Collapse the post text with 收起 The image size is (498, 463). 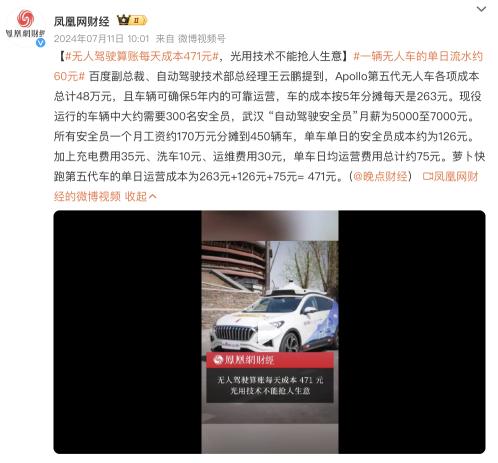click(136, 196)
